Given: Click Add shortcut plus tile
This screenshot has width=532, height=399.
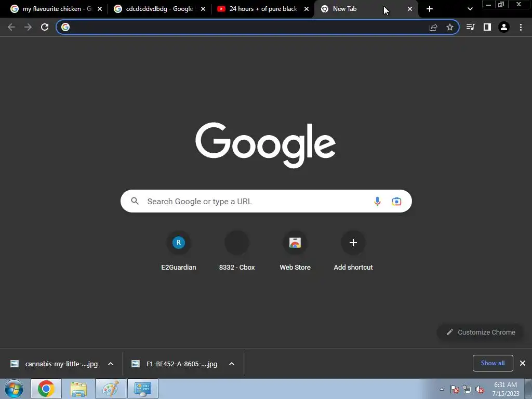Looking at the screenshot, I should coord(353,251).
